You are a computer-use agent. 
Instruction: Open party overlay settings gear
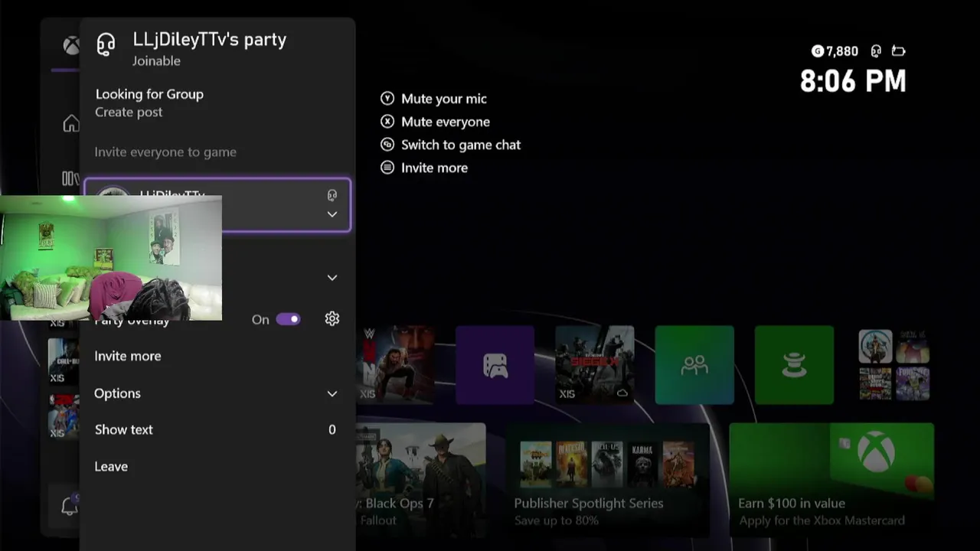point(332,318)
